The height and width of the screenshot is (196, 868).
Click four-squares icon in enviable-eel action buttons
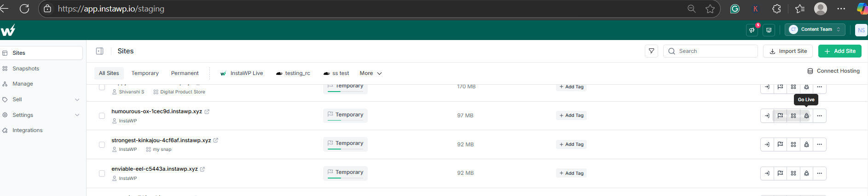[x=793, y=173]
